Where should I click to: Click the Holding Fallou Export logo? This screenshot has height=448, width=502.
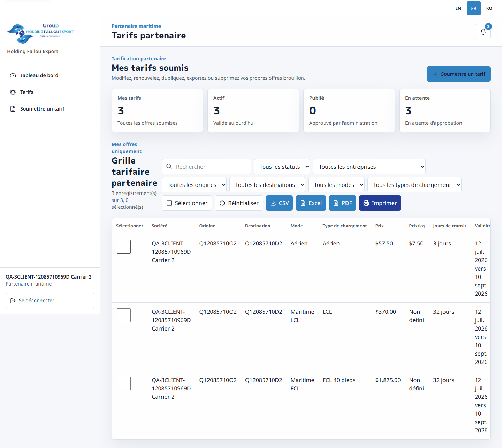pyautogui.click(x=40, y=33)
